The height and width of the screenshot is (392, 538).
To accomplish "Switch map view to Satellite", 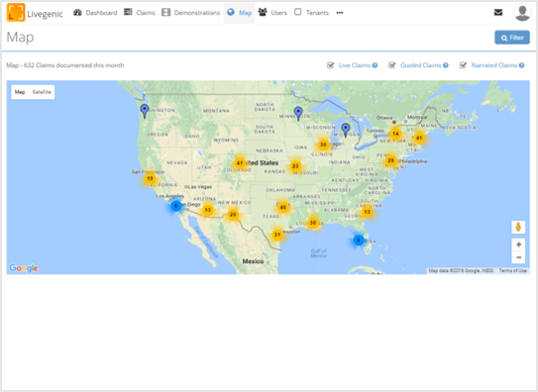I will 42,92.
